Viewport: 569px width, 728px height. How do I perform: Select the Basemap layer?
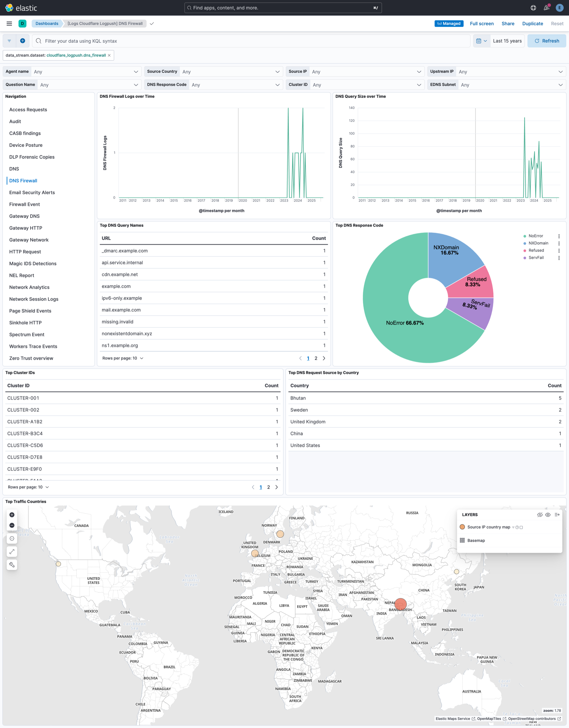[476, 540]
